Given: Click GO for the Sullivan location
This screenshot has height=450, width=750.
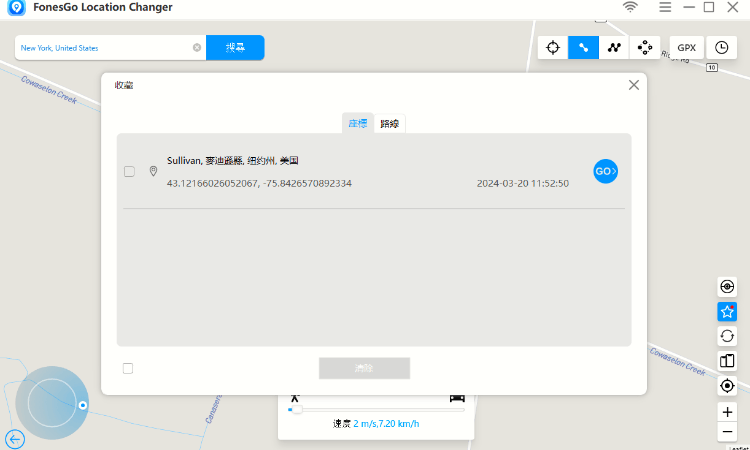Looking at the screenshot, I should 606,171.
